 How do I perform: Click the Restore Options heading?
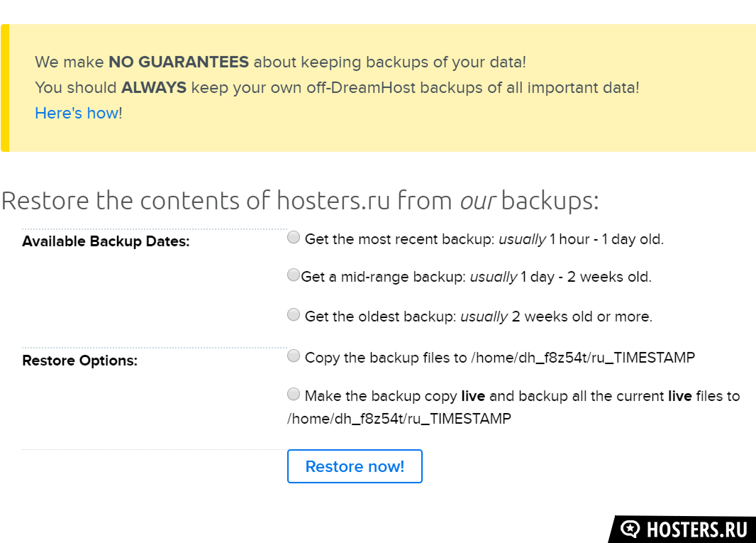click(80, 361)
